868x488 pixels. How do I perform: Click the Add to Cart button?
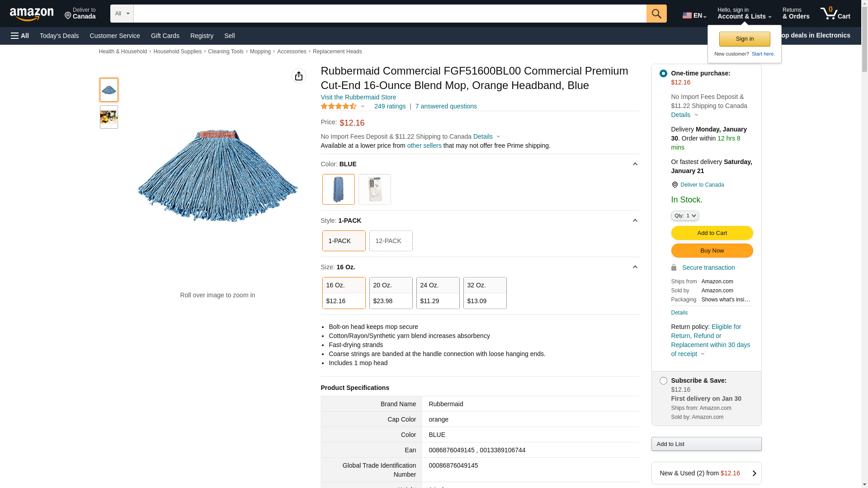click(712, 233)
